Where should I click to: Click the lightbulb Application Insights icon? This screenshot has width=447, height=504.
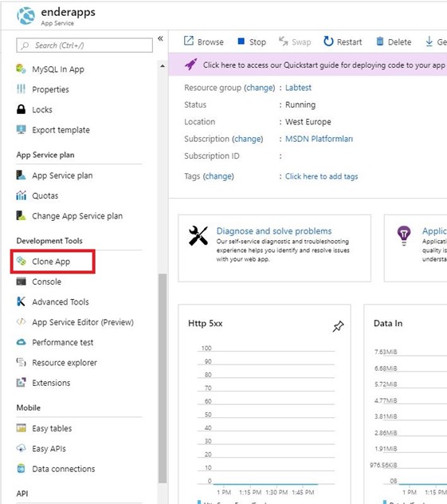[404, 235]
